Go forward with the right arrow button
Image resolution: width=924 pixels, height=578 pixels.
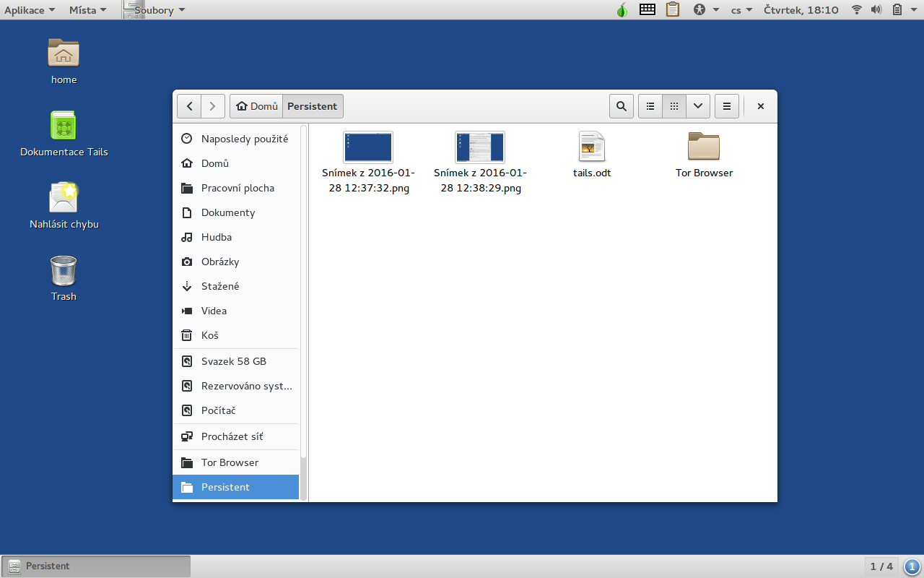(212, 106)
